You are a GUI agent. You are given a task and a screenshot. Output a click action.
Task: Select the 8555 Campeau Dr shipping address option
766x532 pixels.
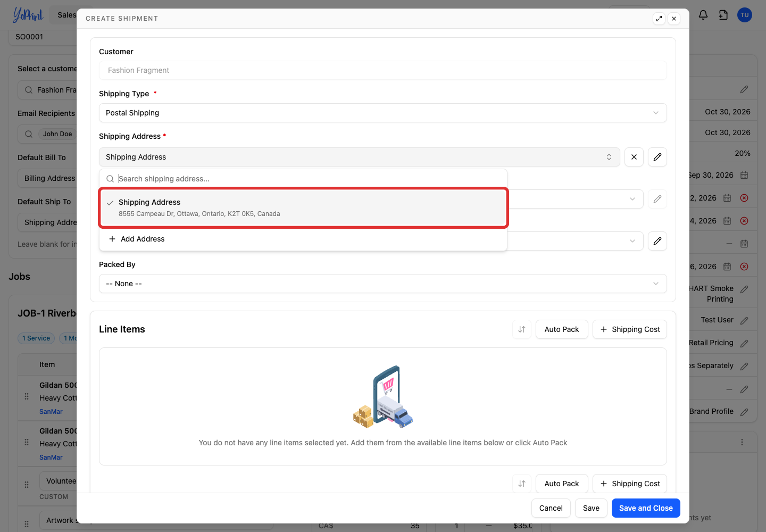[x=303, y=207]
